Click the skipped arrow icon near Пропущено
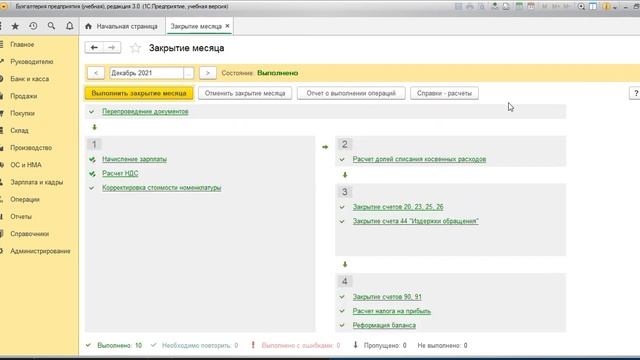The width and height of the screenshot is (640, 360). click(356, 345)
